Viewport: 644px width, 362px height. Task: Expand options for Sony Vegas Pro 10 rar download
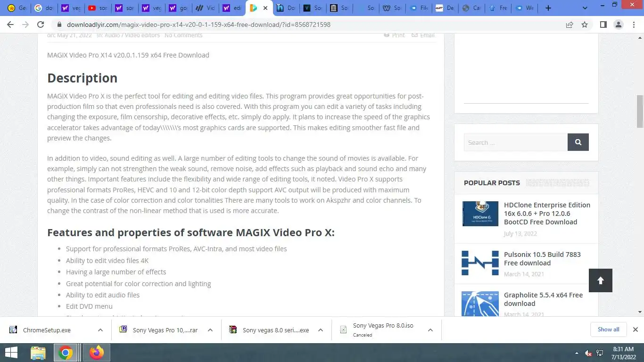[210, 330]
